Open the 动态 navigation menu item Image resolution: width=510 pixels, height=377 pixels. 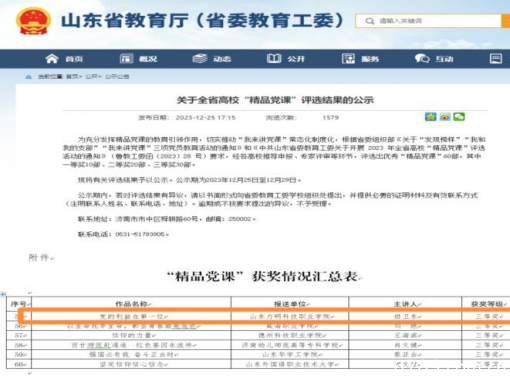click(x=222, y=59)
